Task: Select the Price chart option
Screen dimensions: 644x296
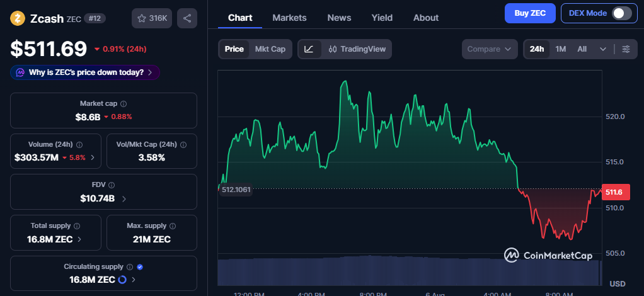Action: [234, 49]
